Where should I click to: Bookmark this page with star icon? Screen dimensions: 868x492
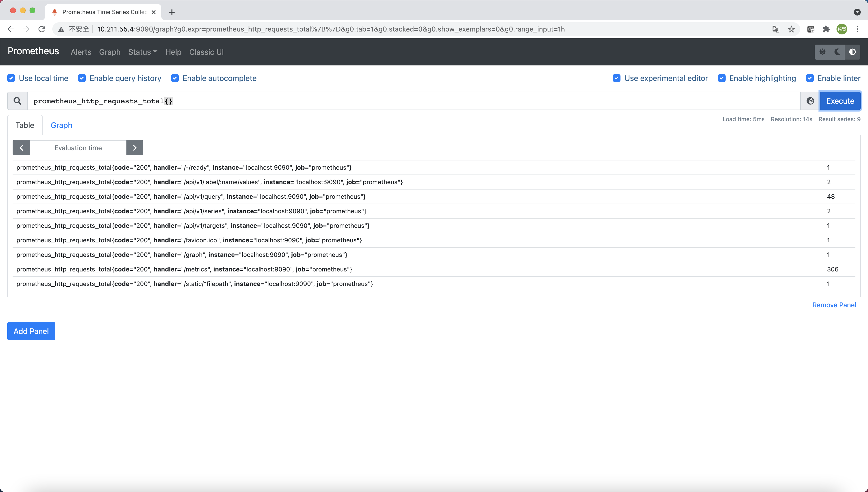[791, 29]
